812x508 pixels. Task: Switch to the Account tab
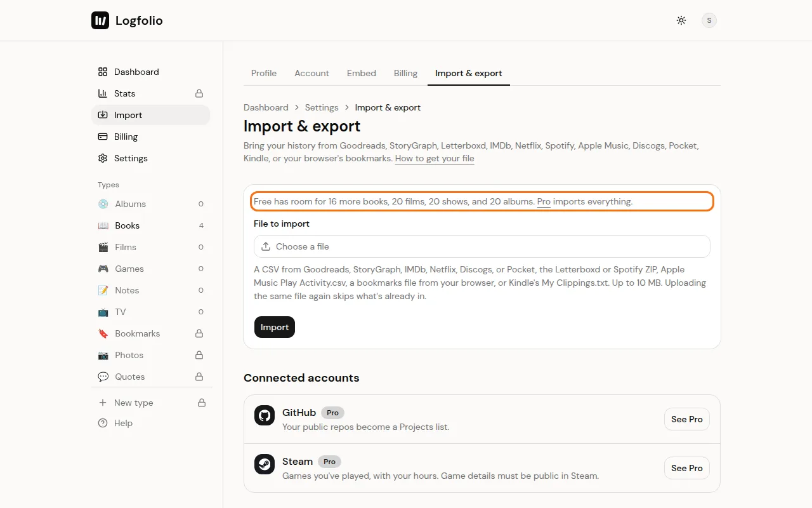point(311,73)
